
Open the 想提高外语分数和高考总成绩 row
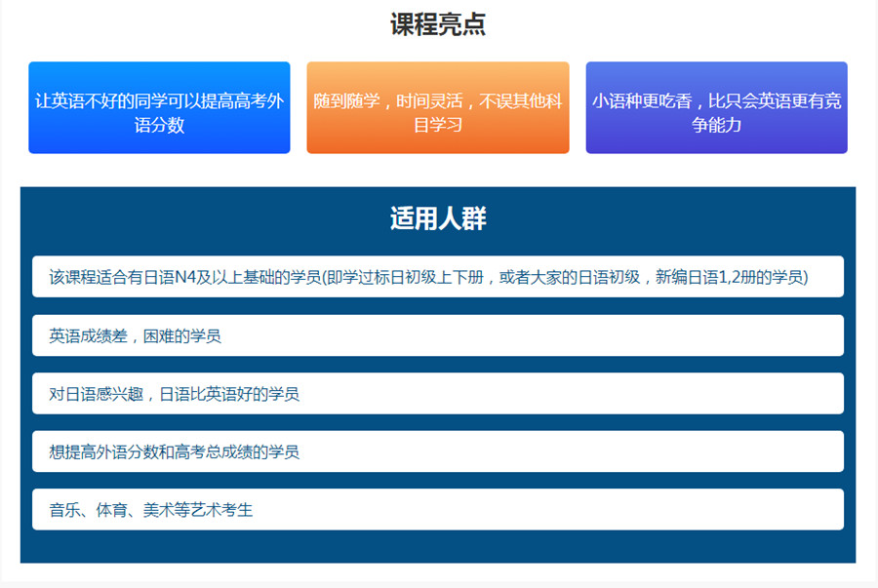(438, 451)
